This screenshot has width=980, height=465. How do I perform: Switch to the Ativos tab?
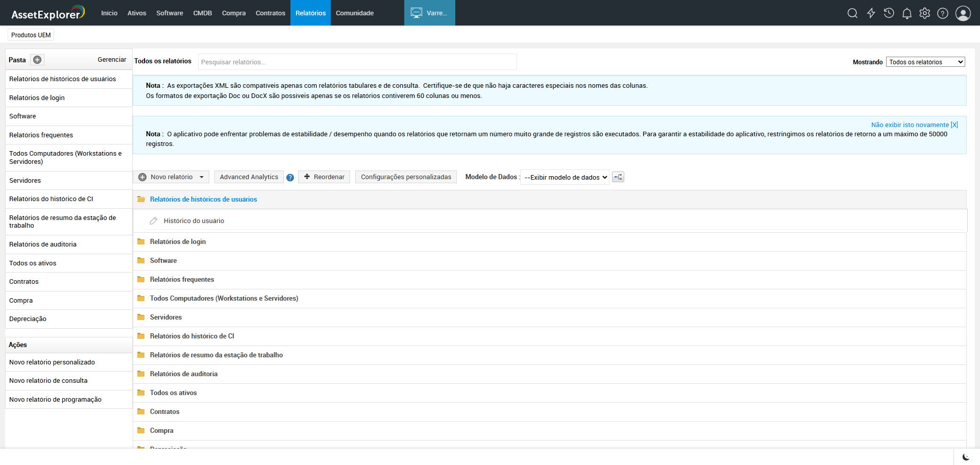pos(137,13)
